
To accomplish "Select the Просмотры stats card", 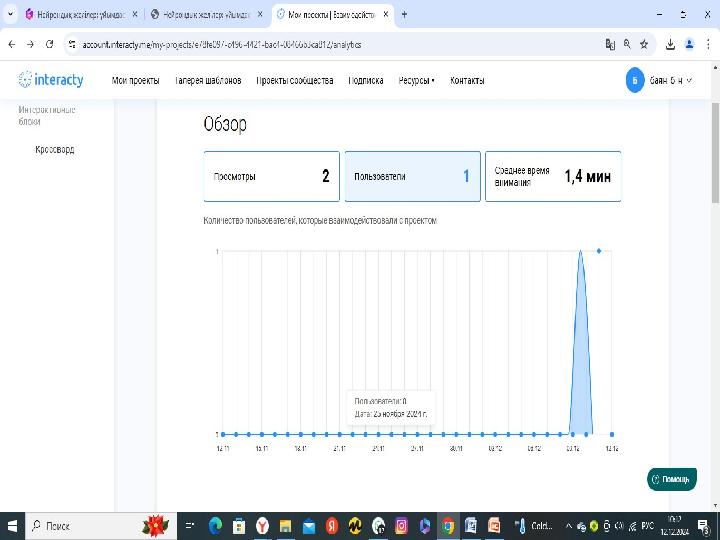I will pos(271,176).
